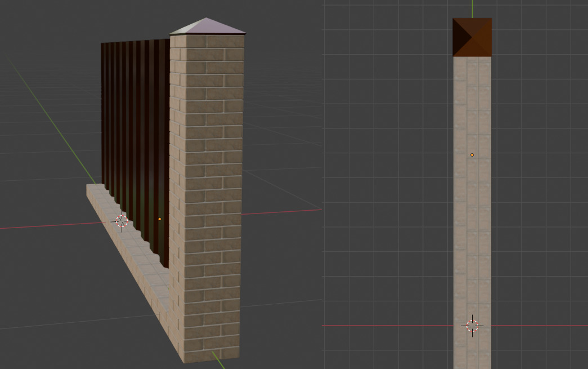
Task: Click the 3D cursor in the top-view viewport
Action: click(x=472, y=326)
